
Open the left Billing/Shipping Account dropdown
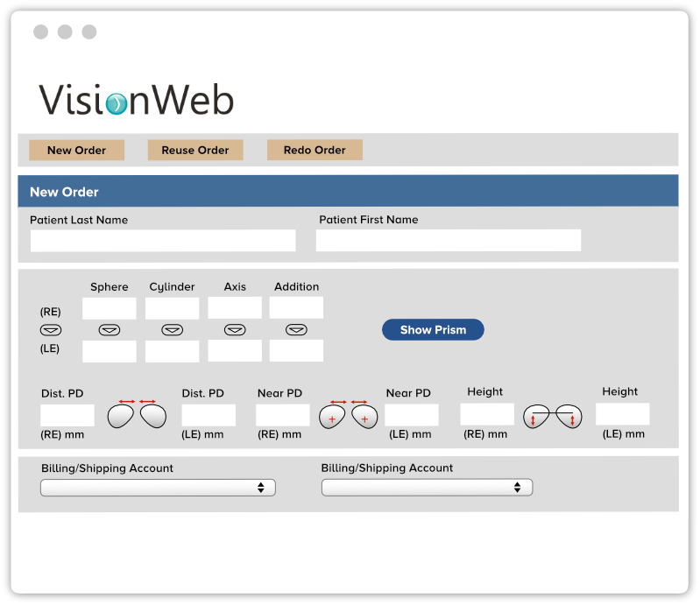[158, 488]
